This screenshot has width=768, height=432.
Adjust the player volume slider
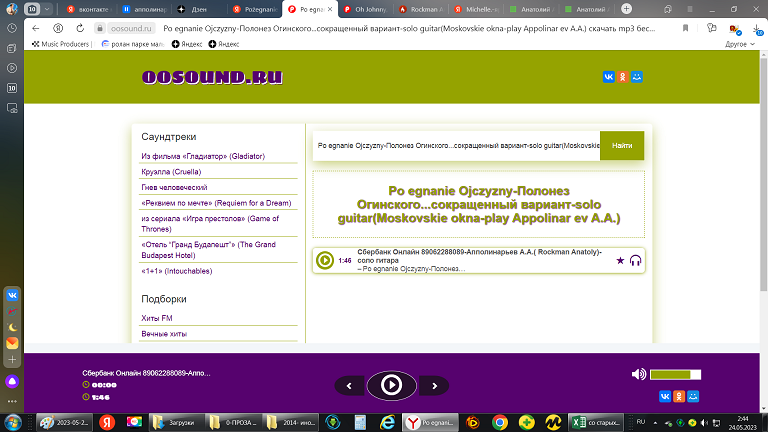pyautogui.click(x=675, y=375)
